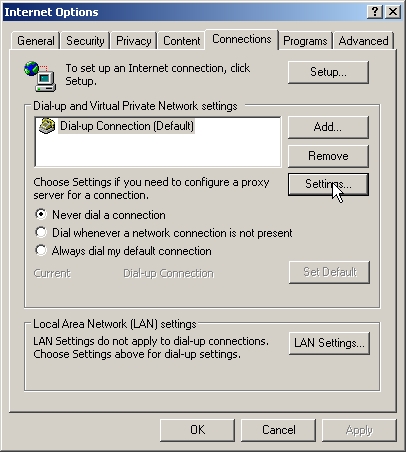Screen dimensions: 406x452
Task: Click Add... to add a connection
Action: tap(328, 127)
